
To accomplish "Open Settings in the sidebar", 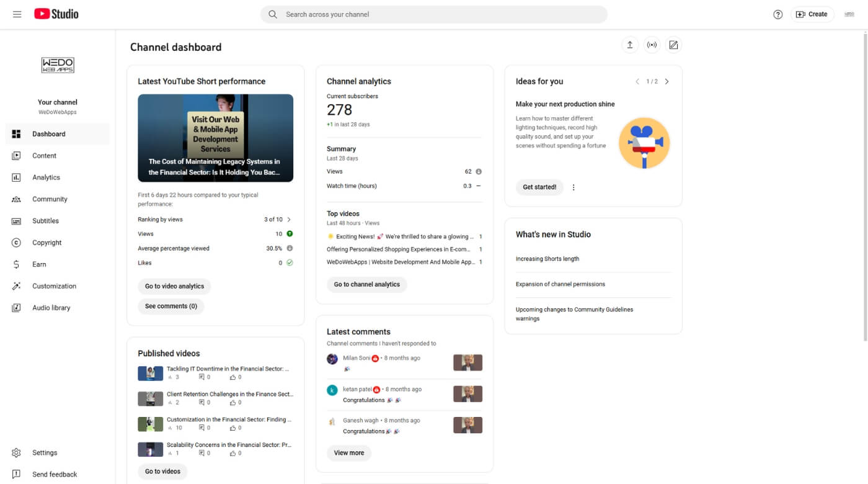I will [58, 453].
